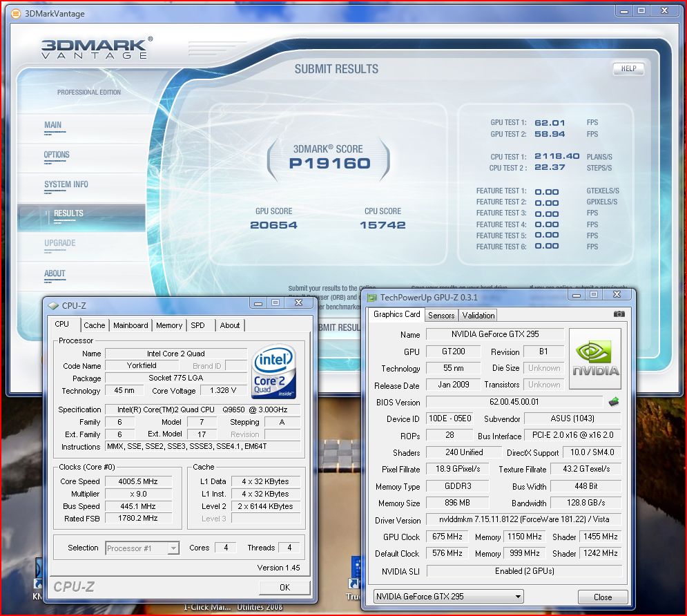Click the camera screenshot icon in GPU-Z
Image resolution: width=687 pixels, height=616 pixels.
(619, 314)
